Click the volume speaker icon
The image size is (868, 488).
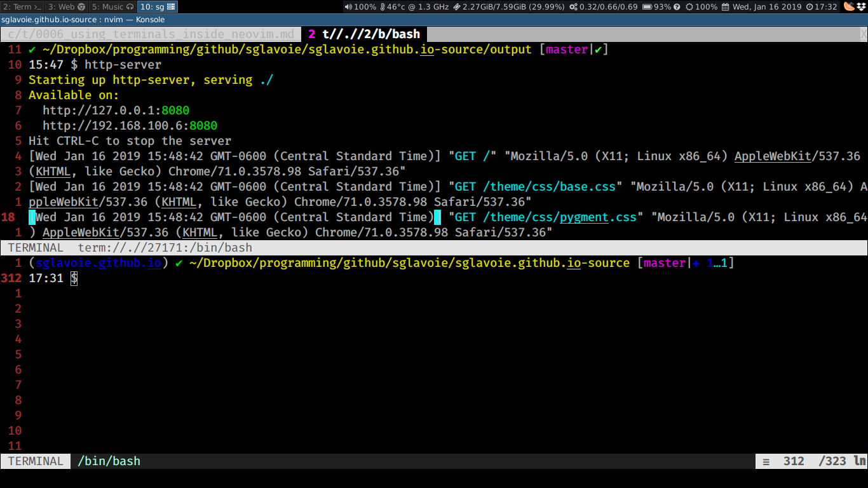click(348, 7)
